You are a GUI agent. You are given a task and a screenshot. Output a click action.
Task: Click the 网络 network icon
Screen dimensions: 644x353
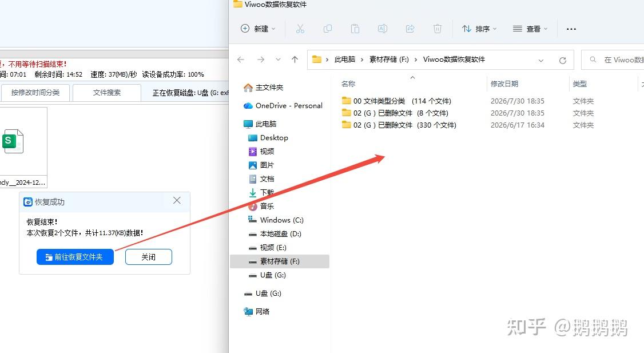click(248, 311)
